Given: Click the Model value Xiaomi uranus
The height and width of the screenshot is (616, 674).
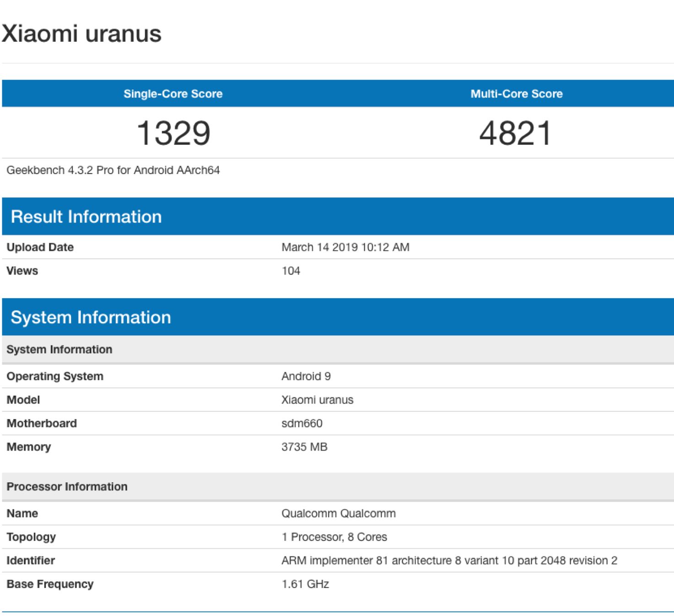Looking at the screenshot, I should coord(317,400).
